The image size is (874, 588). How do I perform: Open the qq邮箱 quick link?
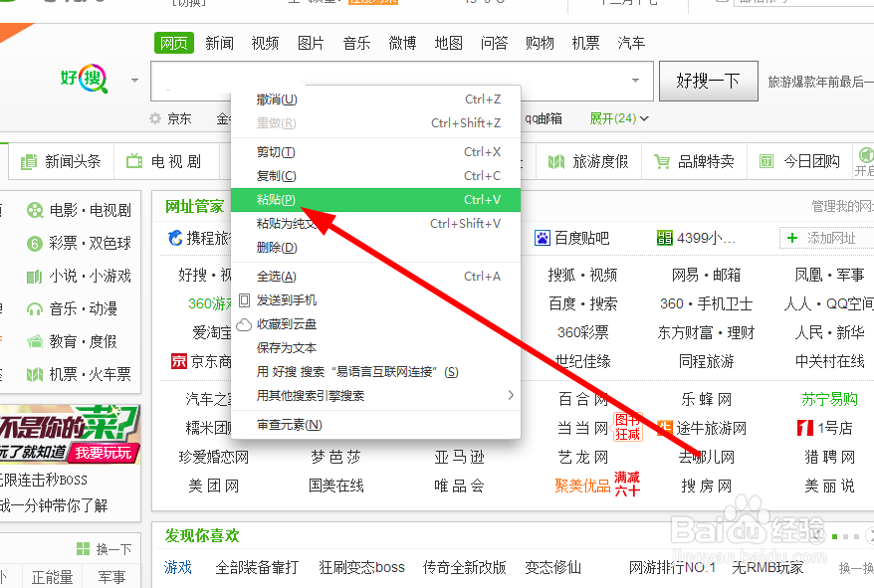[543, 118]
